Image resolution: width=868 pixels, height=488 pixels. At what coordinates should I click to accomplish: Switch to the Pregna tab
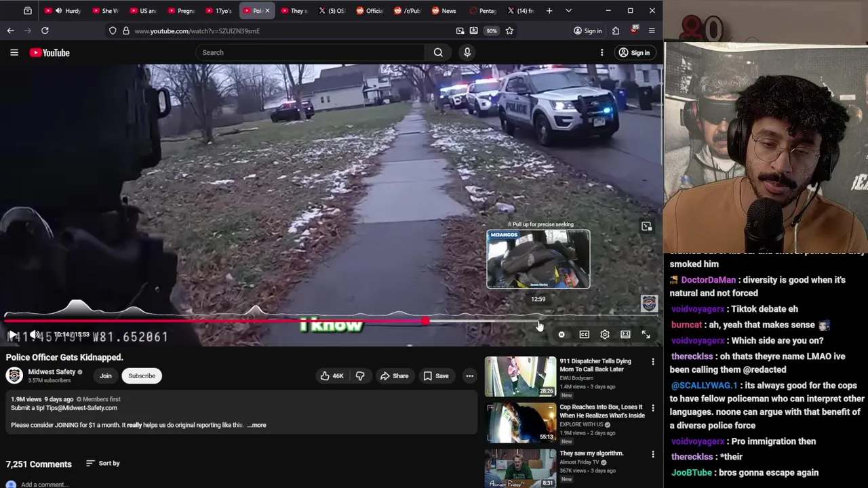click(180, 11)
